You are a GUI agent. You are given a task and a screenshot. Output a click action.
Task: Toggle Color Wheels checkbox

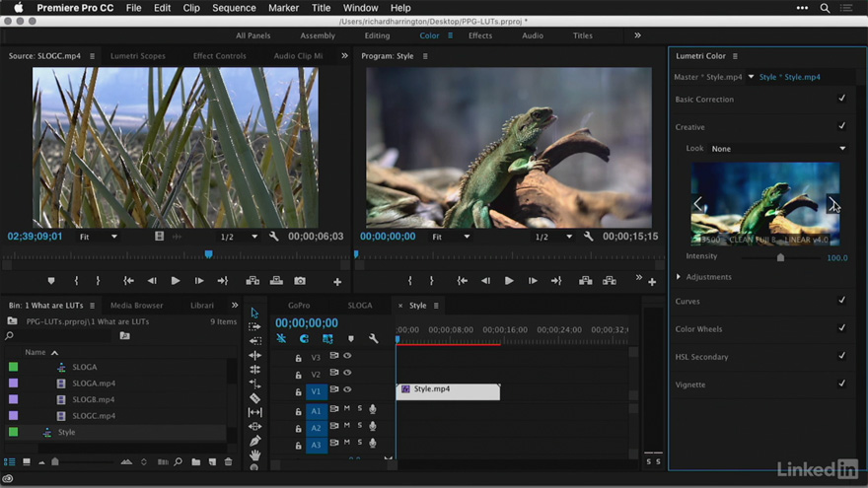841,327
